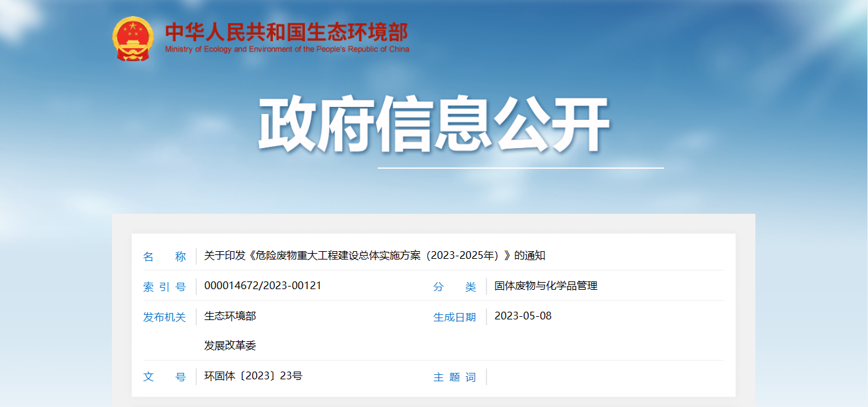Click the document number 环固体〔2023〕23号
This screenshot has width=868, height=407.
click(x=253, y=376)
